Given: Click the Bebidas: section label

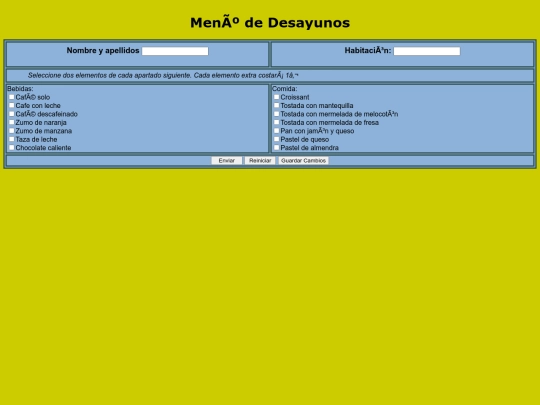Looking at the screenshot, I should [x=20, y=89].
